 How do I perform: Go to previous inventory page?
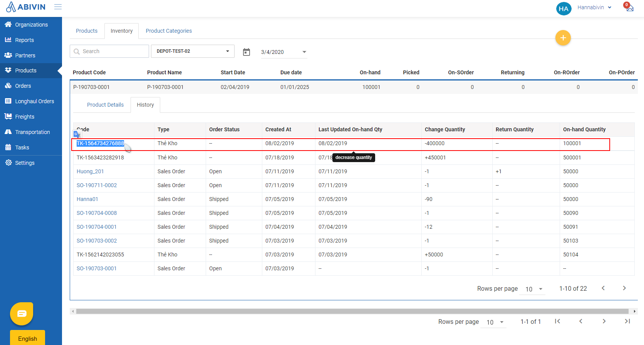pyautogui.click(x=581, y=321)
